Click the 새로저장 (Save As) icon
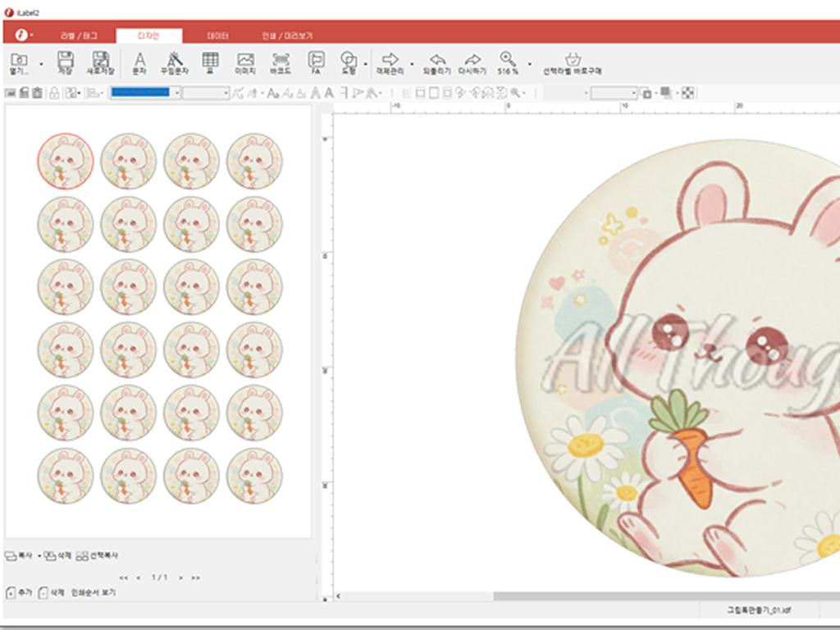This screenshot has height=630, width=840. coord(100,62)
